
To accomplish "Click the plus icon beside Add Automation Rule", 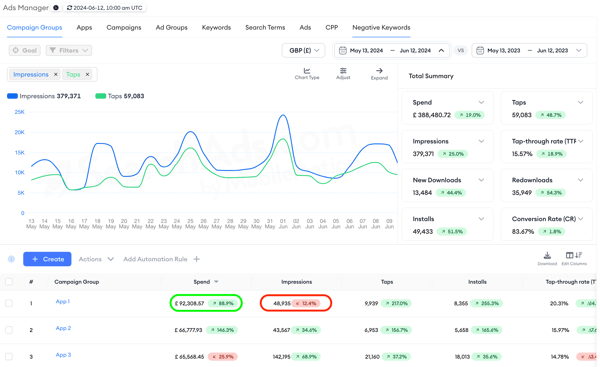I will tap(197, 259).
